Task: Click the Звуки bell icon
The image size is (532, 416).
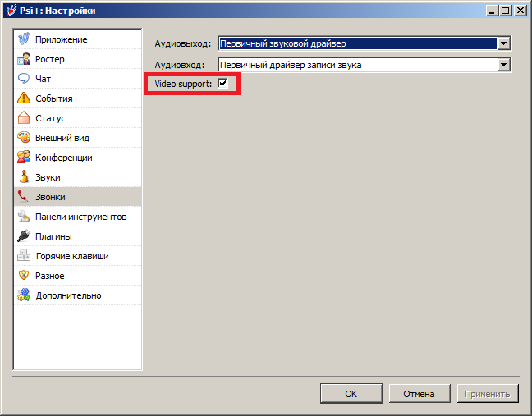Action: [x=24, y=177]
